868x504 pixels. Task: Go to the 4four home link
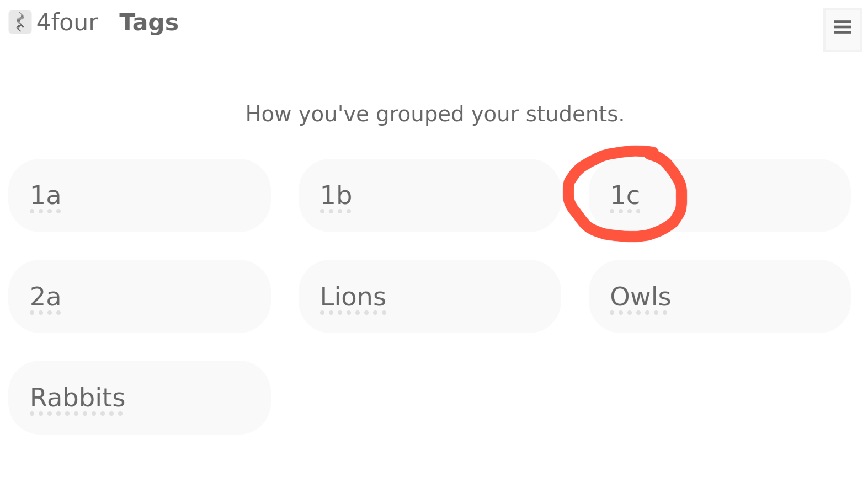click(x=67, y=23)
